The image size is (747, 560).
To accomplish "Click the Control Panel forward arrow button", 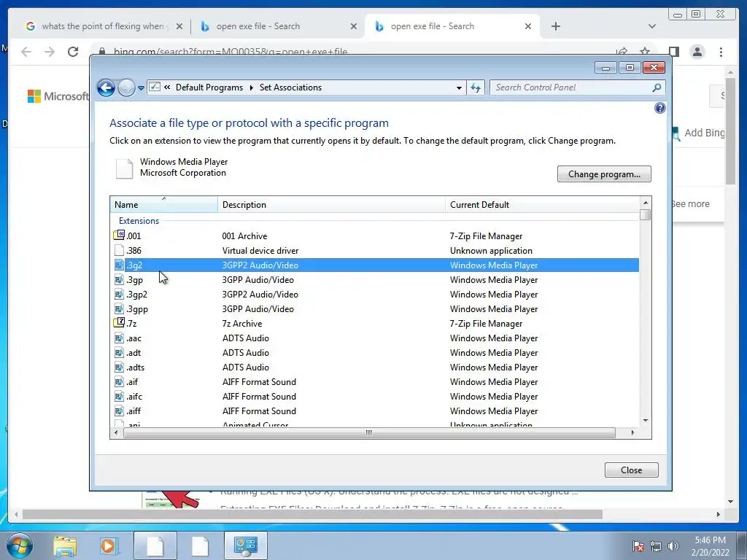I will pyautogui.click(x=126, y=87).
